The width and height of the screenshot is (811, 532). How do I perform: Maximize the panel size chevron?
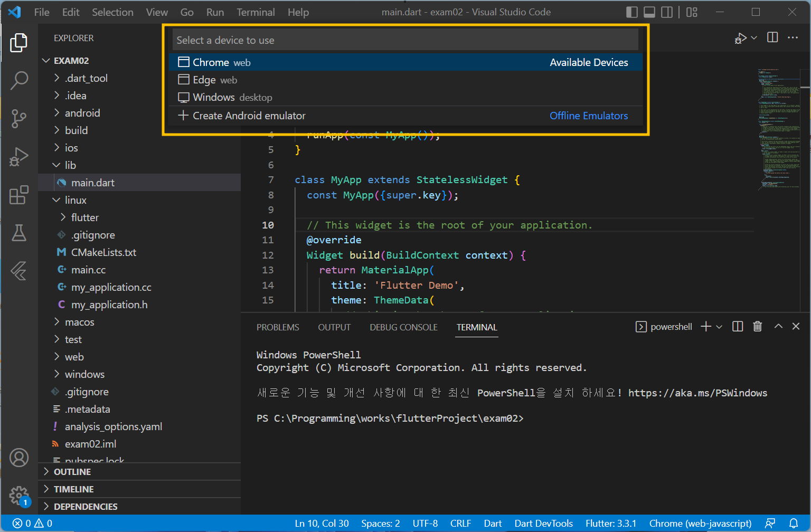[778, 327]
